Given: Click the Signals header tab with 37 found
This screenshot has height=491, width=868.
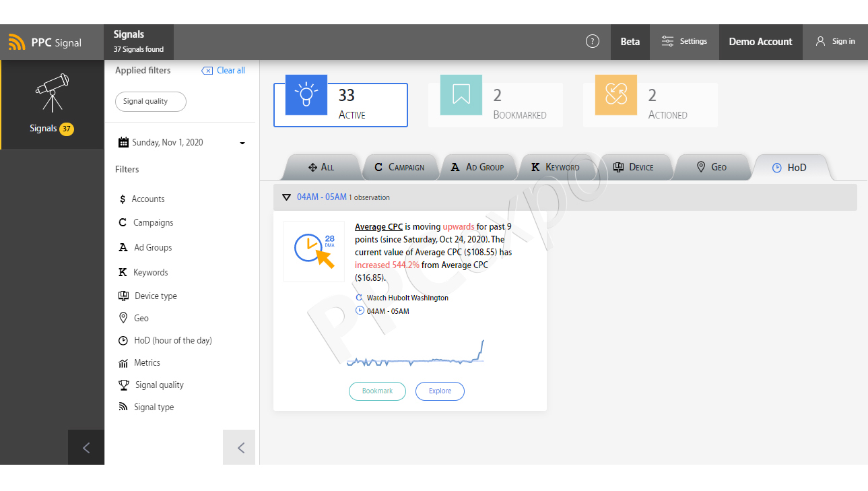Looking at the screenshot, I should click(x=139, y=42).
